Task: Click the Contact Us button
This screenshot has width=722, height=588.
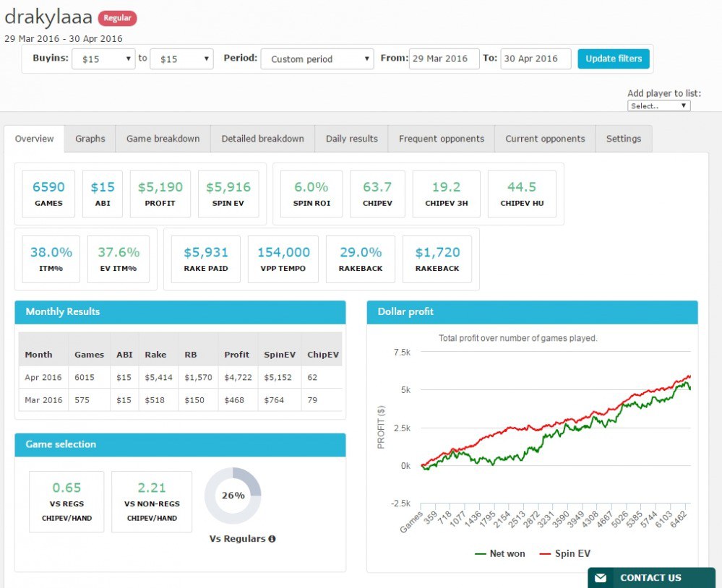Action: point(650,578)
